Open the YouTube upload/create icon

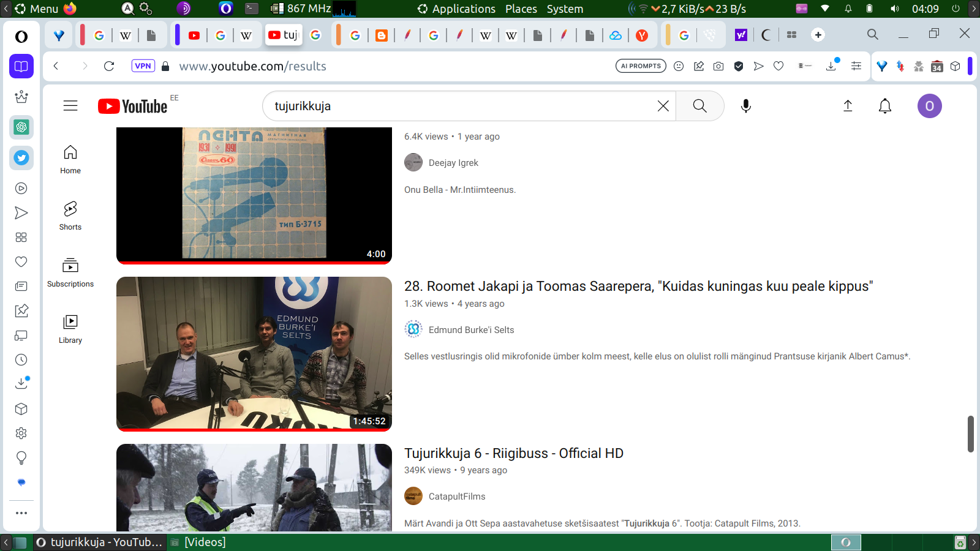coord(848,106)
